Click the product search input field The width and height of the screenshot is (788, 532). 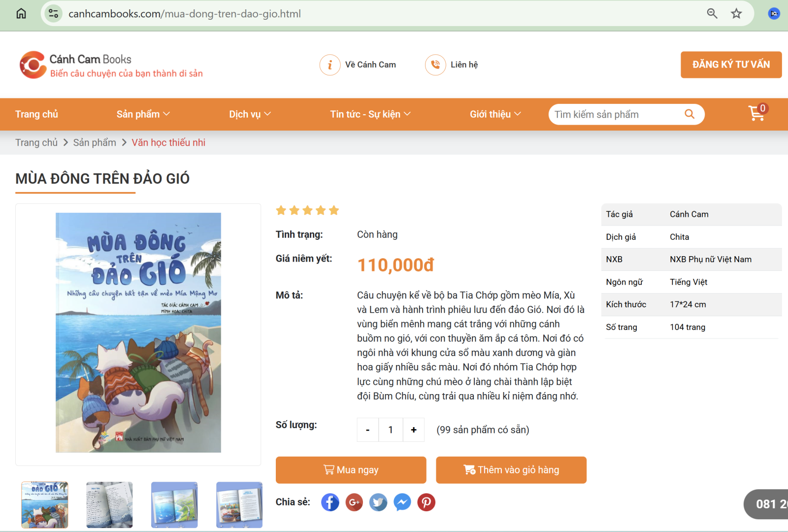click(616, 115)
